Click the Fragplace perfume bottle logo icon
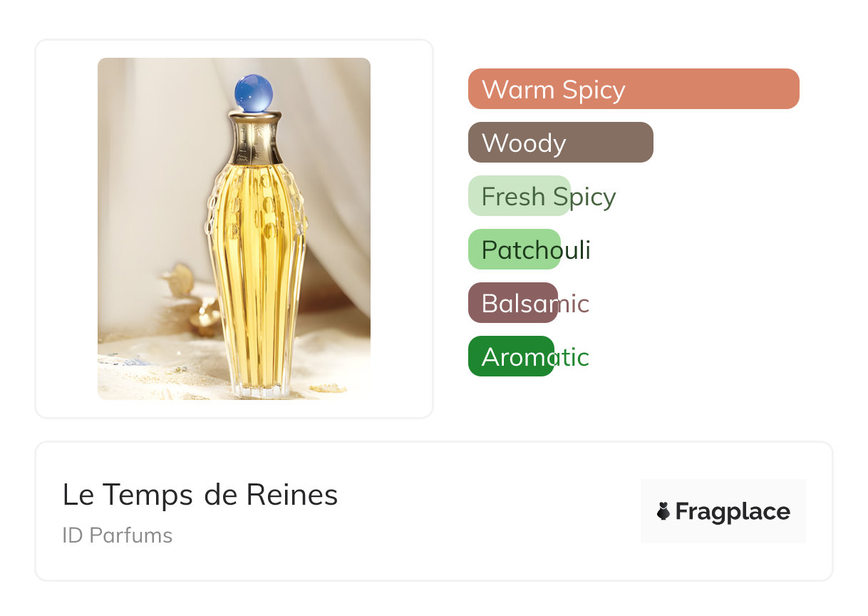Screen dimensions: 868x616 (663, 511)
